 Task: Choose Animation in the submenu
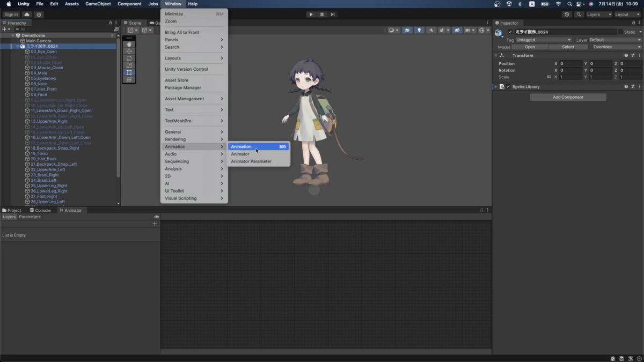click(x=259, y=146)
